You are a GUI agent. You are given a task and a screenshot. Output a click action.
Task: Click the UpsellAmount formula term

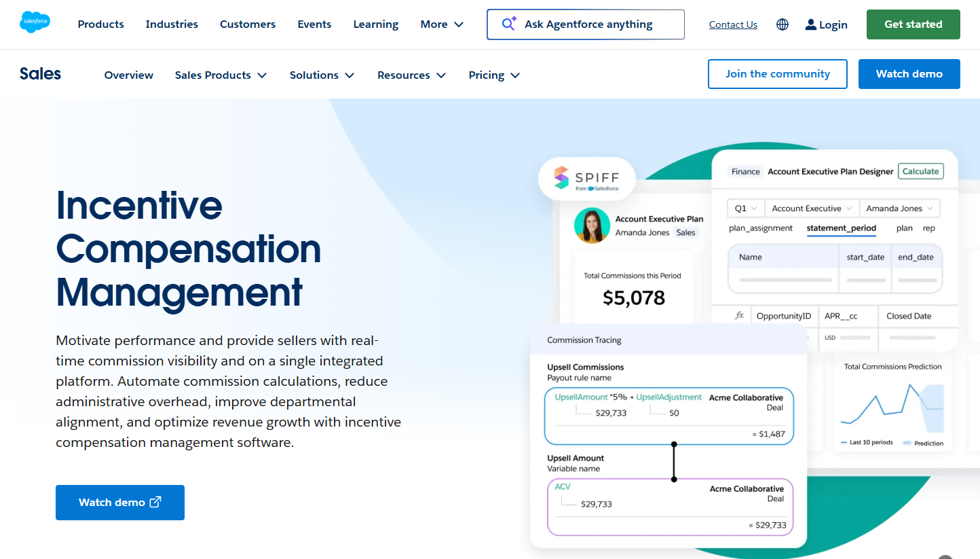(581, 397)
